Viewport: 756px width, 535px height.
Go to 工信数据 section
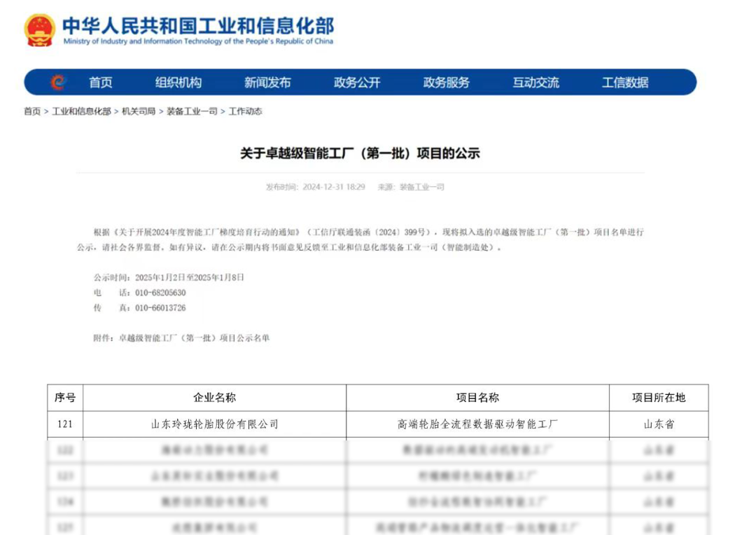click(625, 83)
